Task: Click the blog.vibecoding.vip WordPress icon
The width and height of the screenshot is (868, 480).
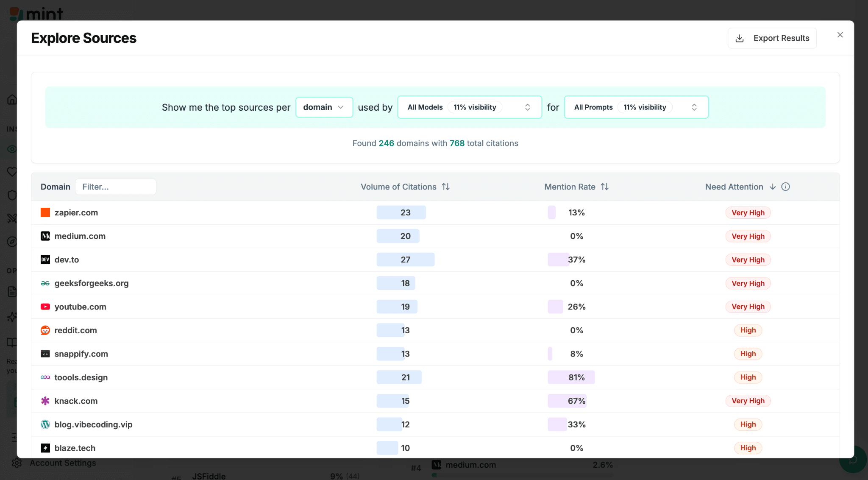Action: (x=45, y=424)
